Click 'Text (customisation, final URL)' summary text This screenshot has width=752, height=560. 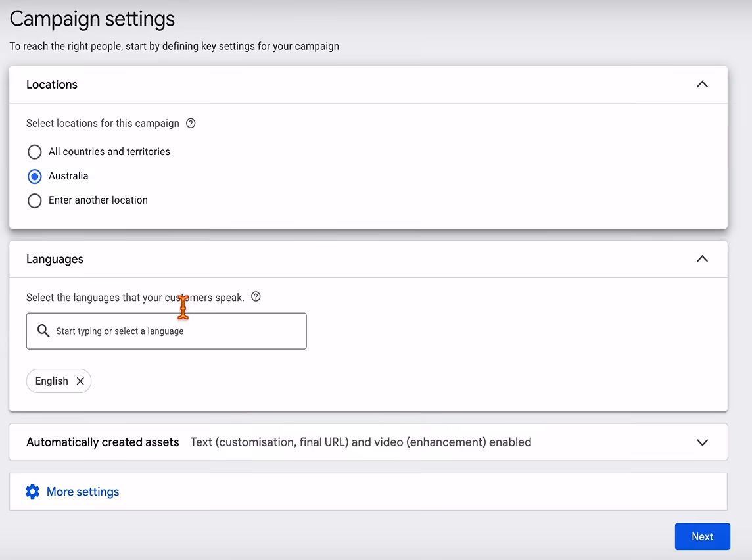[x=361, y=442]
